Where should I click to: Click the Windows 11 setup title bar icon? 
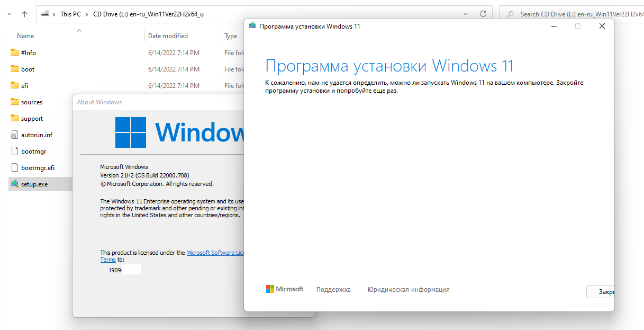(252, 26)
